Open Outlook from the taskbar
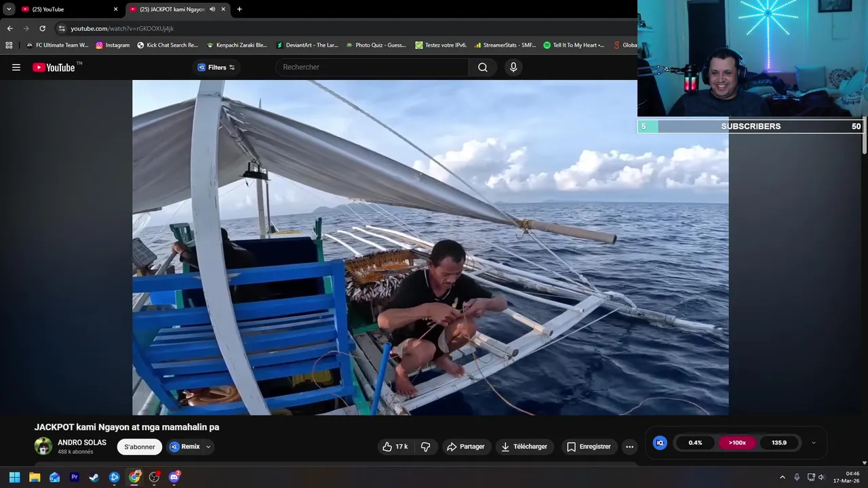Image resolution: width=868 pixels, height=488 pixels. (x=54, y=477)
